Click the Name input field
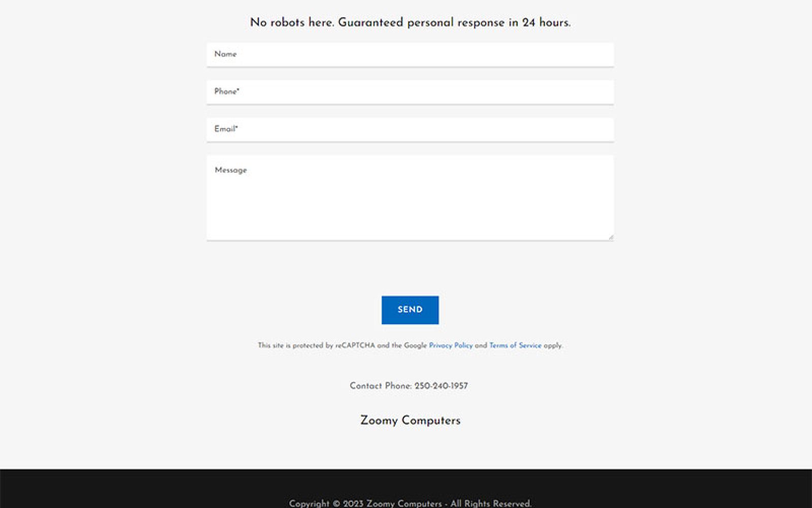This screenshot has height=508, width=812. tap(410, 54)
